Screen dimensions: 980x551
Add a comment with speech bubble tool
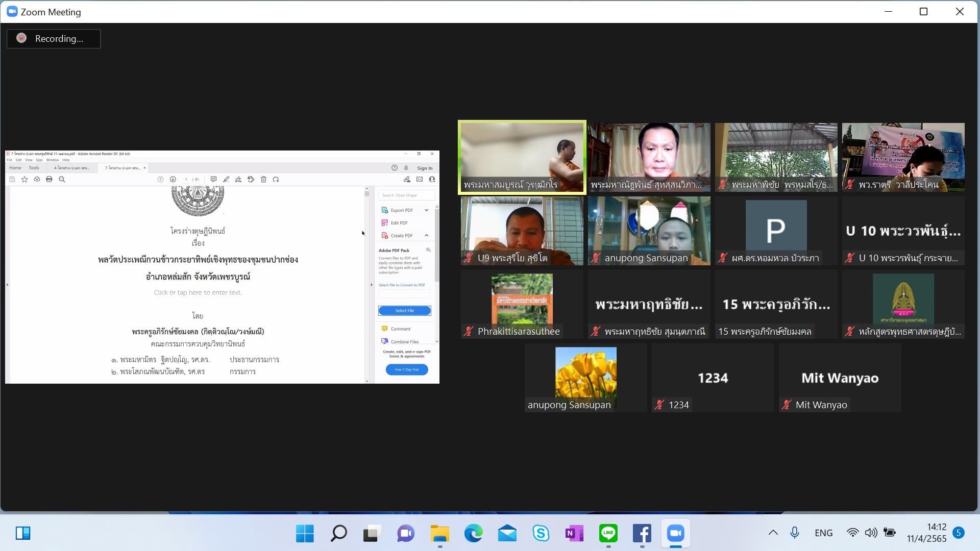coord(213,180)
